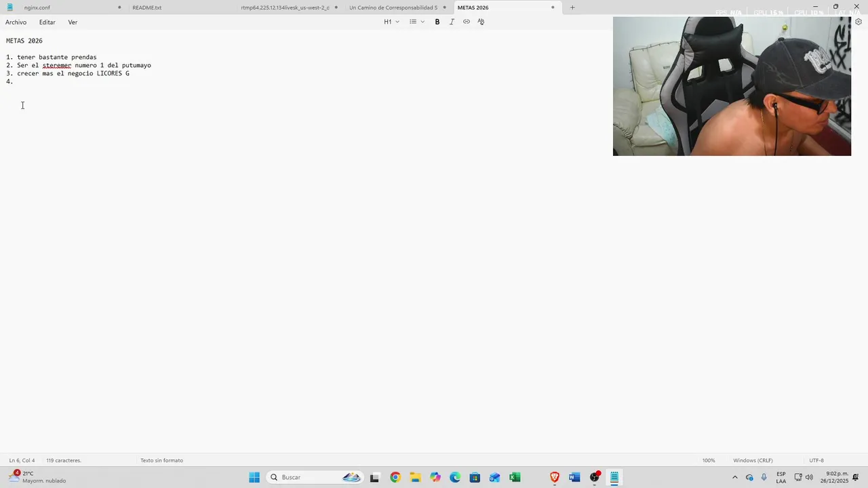Close the nginx.conf tab unsaved dot
Image resolution: width=868 pixels, height=488 pixels.
119,7
